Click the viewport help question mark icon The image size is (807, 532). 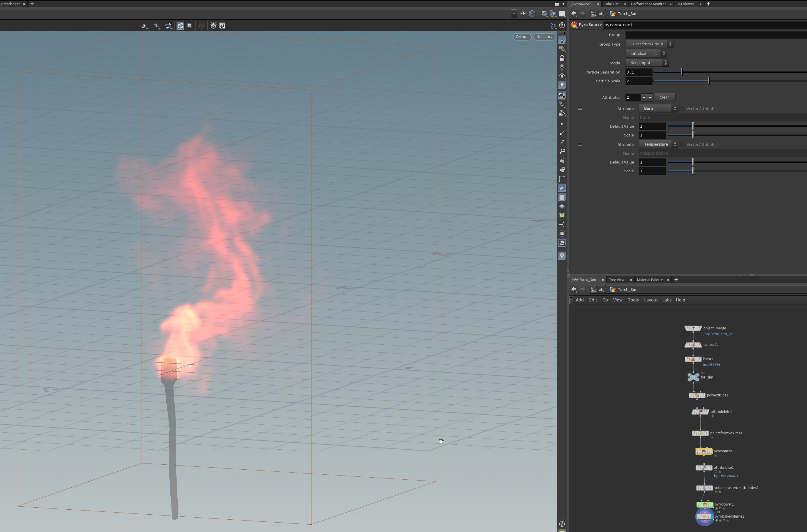[x=562, y=26]
